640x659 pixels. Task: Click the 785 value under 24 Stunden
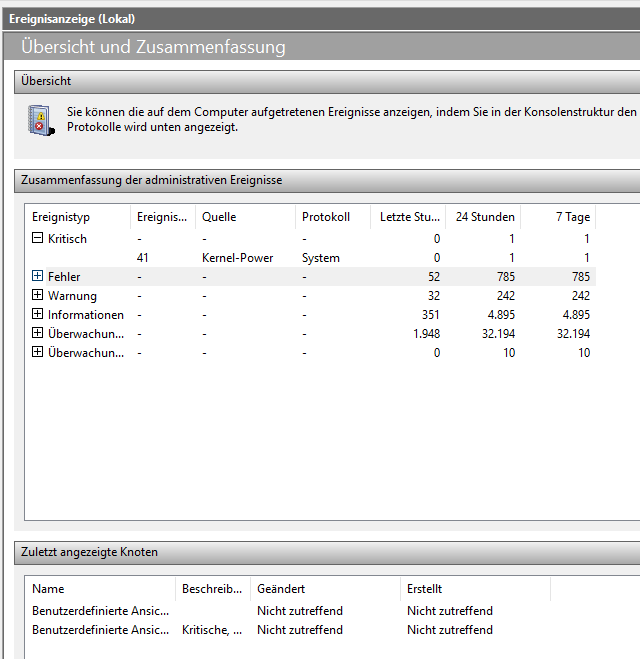tap(506, 277)
